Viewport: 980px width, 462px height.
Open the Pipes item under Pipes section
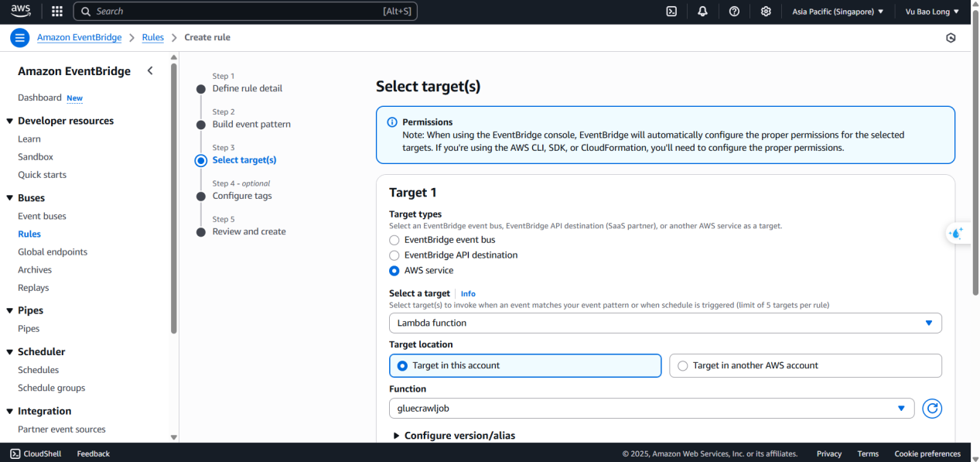point(29,329)
